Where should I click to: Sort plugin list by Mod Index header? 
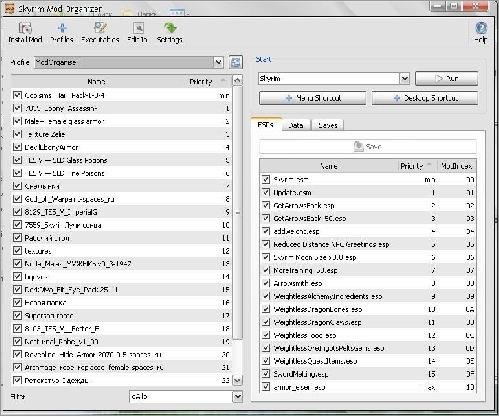[456, 166]
